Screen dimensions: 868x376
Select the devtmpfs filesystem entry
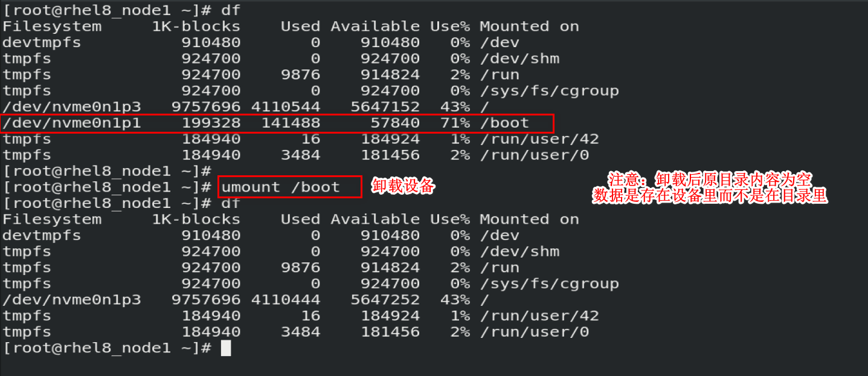click(x=41, y=42)
